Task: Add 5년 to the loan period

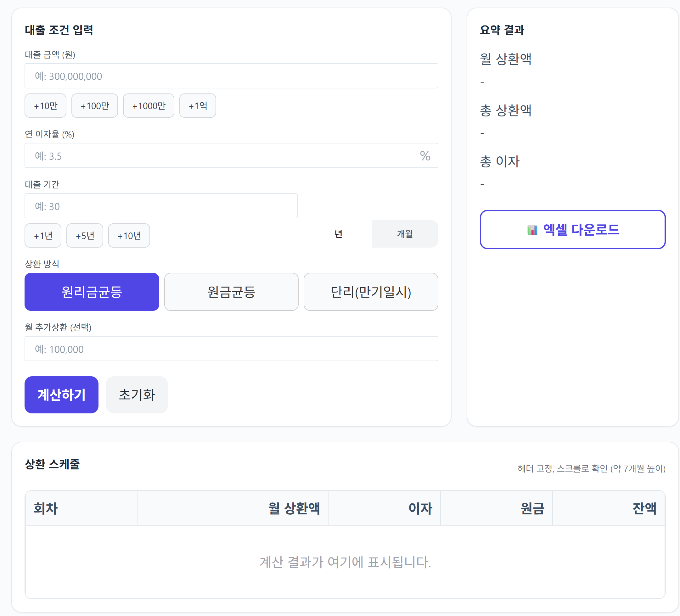Action: pyautogui.click(x=85, y=235)
